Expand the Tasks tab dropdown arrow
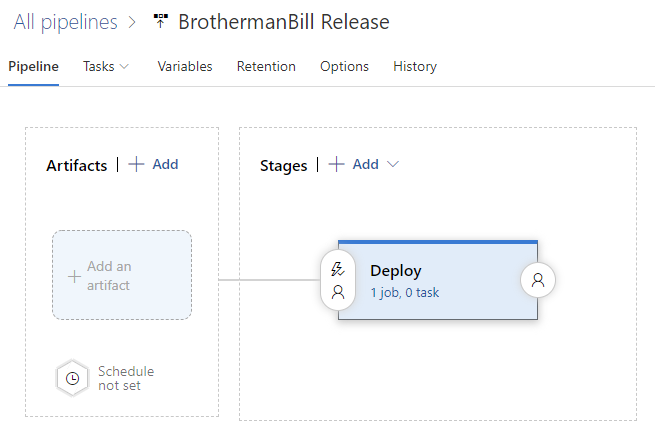The image size is (655, 436). coord(124,66)
